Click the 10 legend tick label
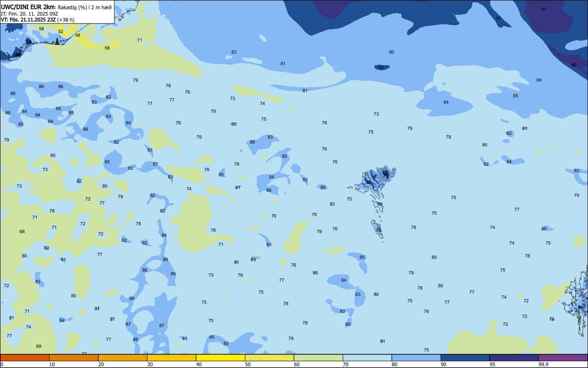Image resolution: width=588 pixels, height=368 pixels. coord(52,364)
